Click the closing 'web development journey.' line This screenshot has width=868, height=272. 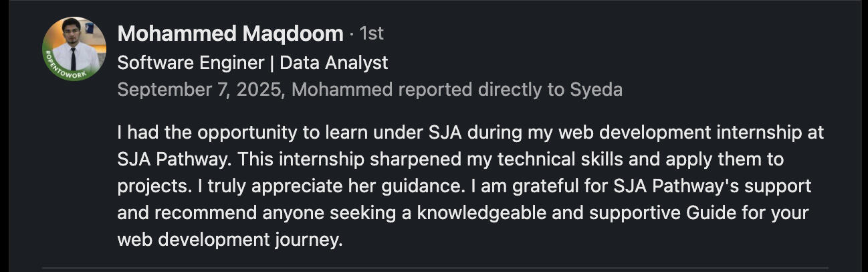tap(229, 241)
